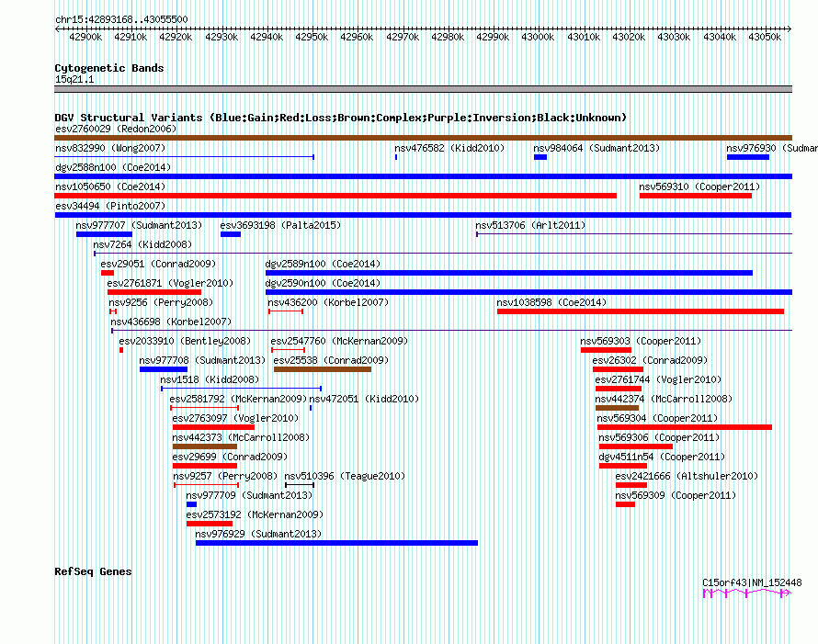Click the nsv1050650 (Coe2014) red loss bar
This screenshot has width=818, height=644.
tap(335, 196)
